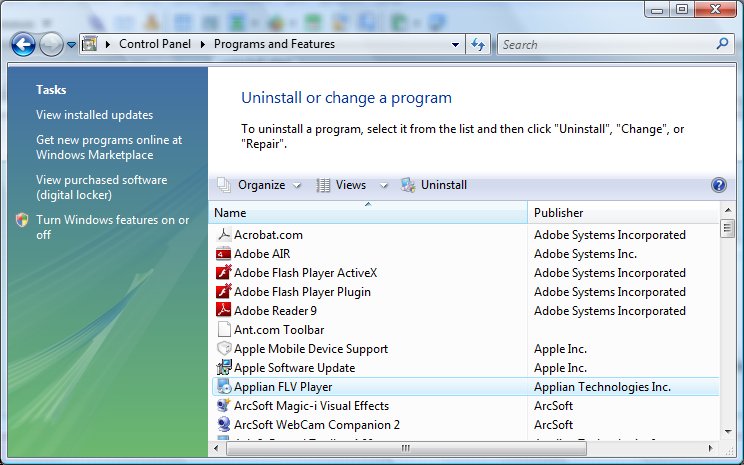
Task: Click the search magnifier icon
Action: pyautogui.click(x=723, y=44)
